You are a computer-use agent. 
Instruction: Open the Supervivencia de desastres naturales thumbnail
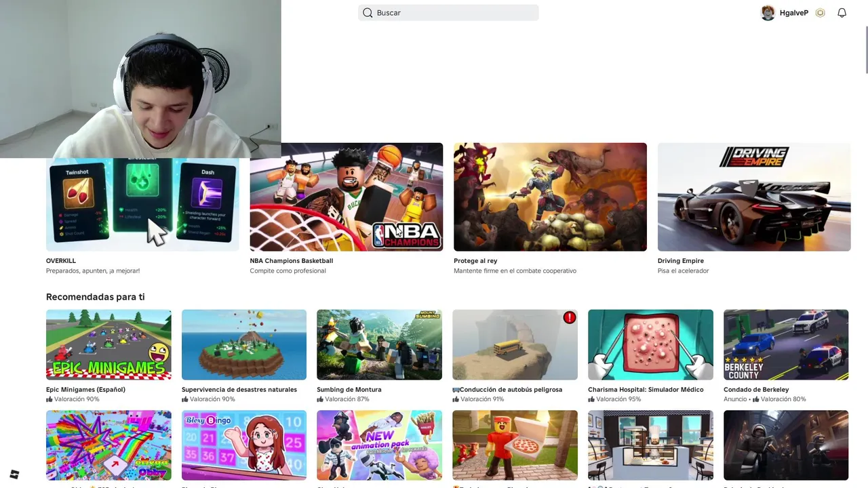(x=244, y=345)
